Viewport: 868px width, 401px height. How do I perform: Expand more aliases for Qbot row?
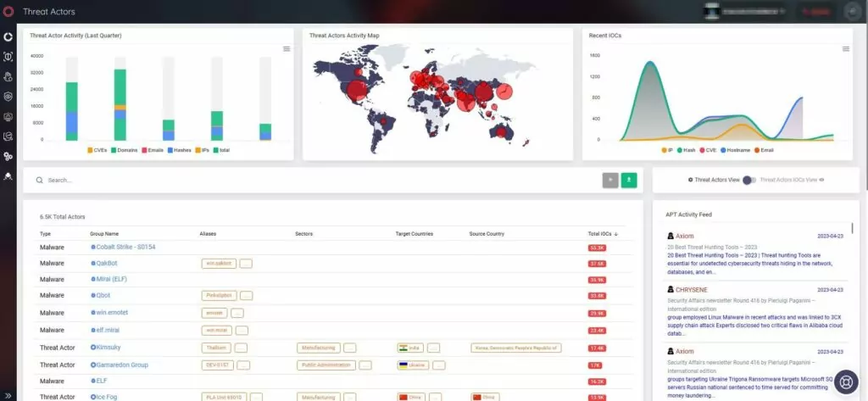pyautogui.click(x=247, y=296)
